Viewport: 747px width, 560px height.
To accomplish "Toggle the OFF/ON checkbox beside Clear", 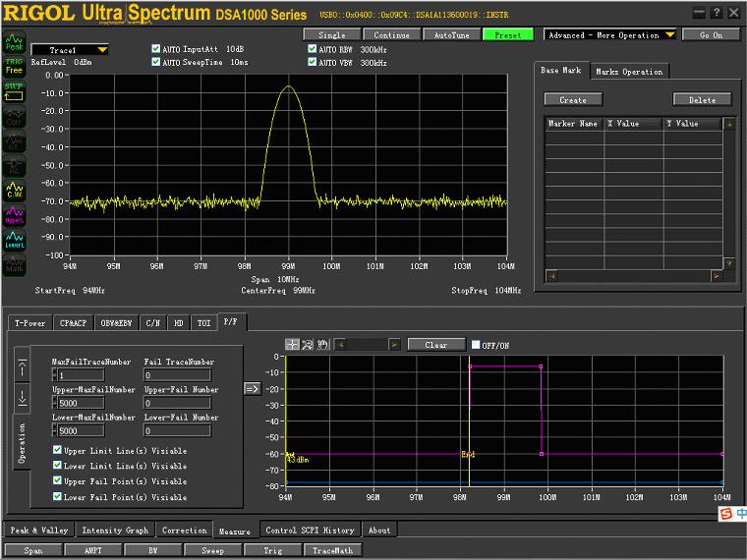I will [476, 345].
